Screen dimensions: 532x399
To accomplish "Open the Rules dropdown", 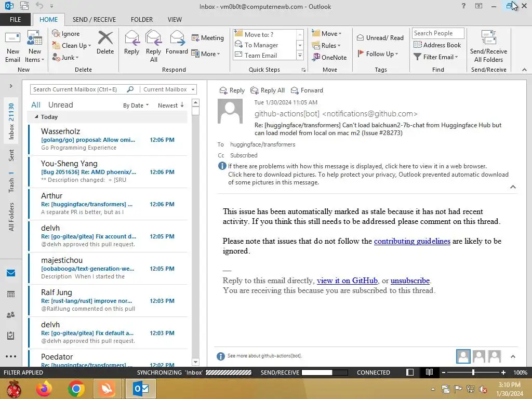I will pos(326,46).
